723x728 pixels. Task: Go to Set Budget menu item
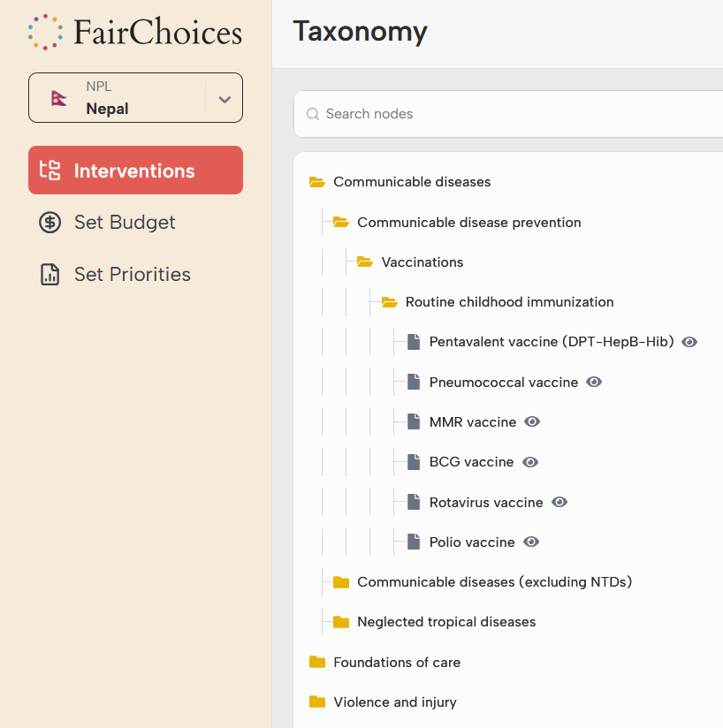coord(125,223)
